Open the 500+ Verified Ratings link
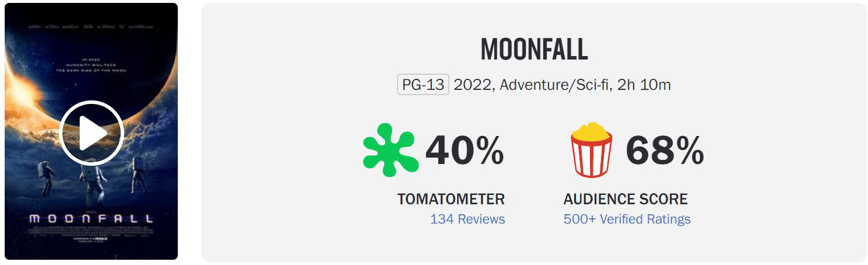Screen dimensions: 868x265 627,219
